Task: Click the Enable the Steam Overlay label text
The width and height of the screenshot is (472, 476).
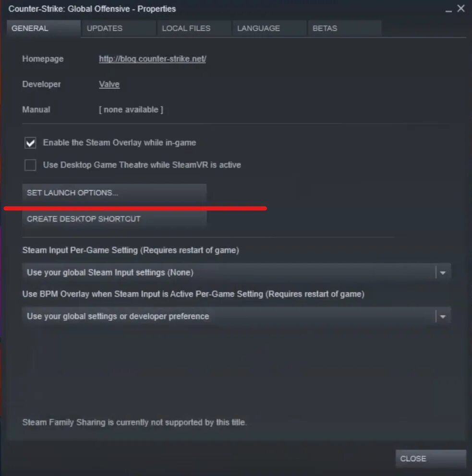Action: (119, 142)
